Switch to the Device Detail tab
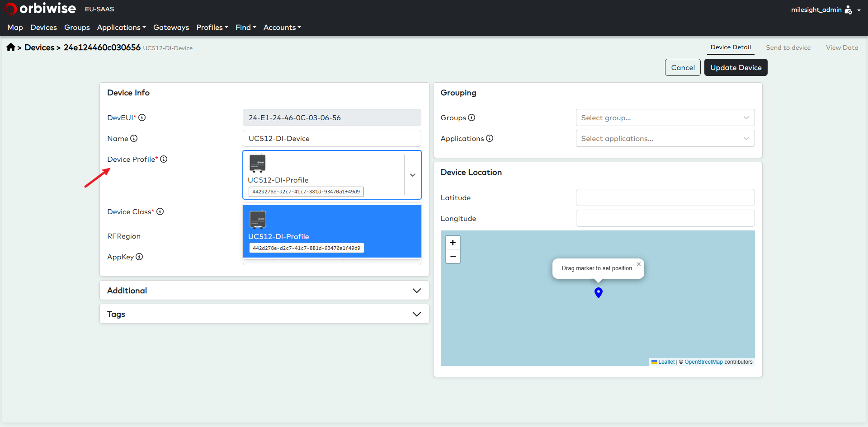The width and height of the screenshot is (868, 427). tap(731, 47)
